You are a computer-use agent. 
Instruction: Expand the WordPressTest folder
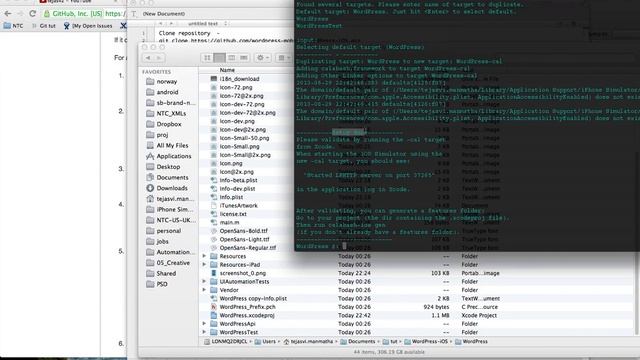[204, 332]
